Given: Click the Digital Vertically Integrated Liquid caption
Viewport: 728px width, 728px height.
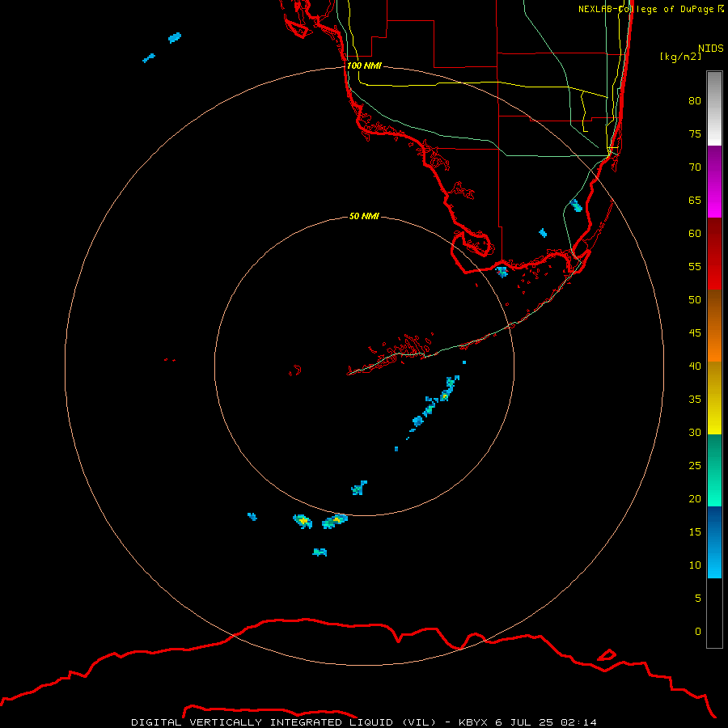Looking at the screenshot, I should tap(363, 722).
